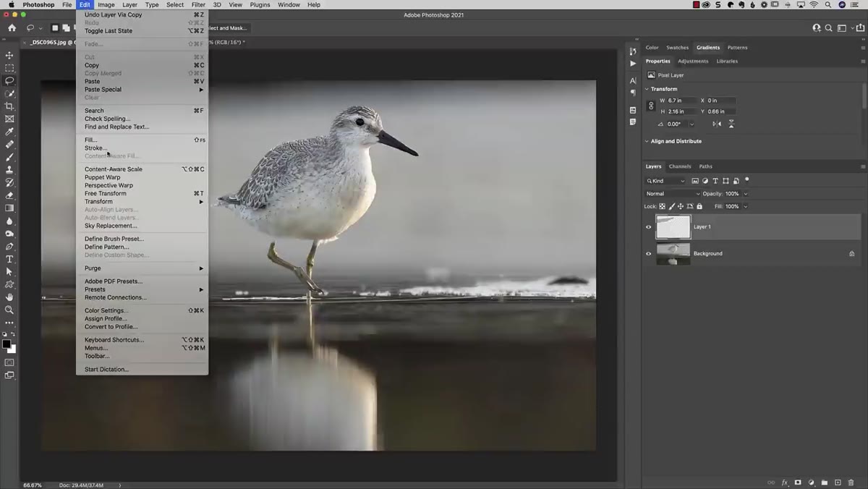Select the Eraser tool

pos(9,195)
